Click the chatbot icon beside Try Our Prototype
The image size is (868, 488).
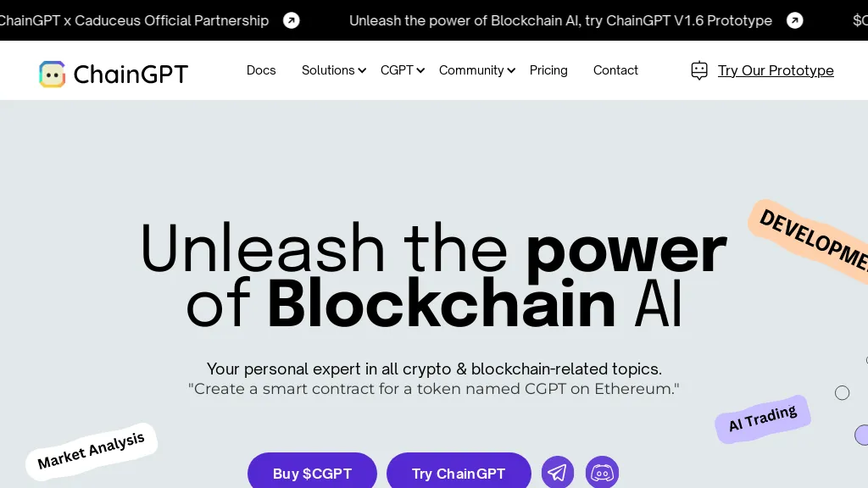[698, 70]
